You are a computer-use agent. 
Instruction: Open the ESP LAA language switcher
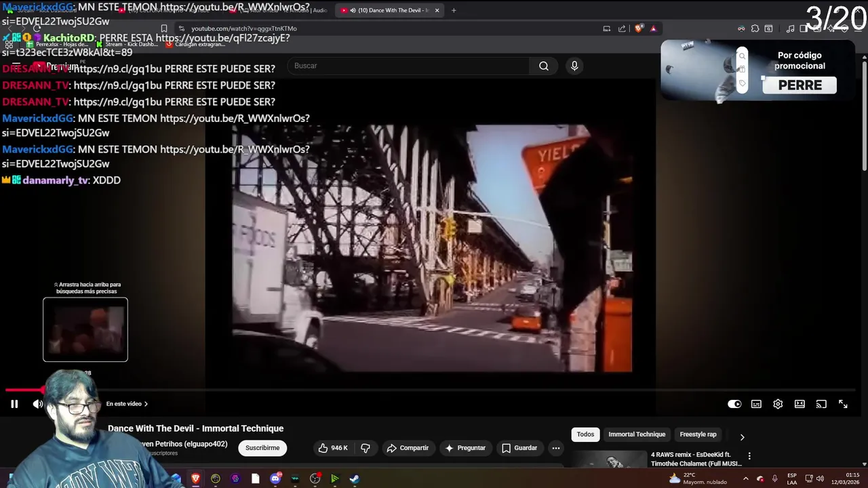click(791, 479)
